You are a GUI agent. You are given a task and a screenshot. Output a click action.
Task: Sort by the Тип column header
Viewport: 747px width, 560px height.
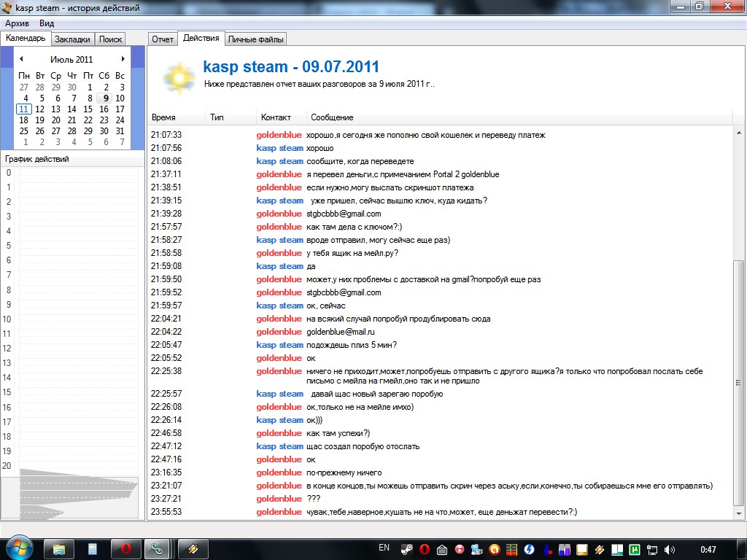[x=231, y=117]
